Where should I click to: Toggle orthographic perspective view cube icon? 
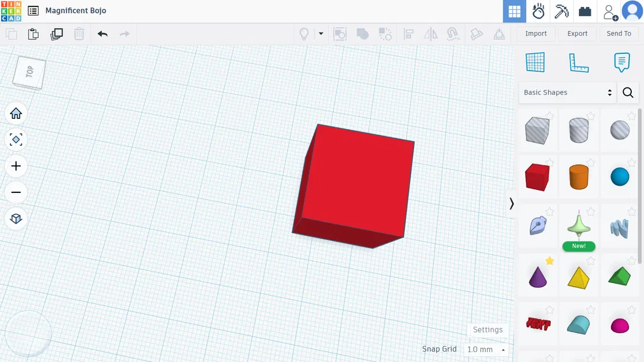[16, 218]
